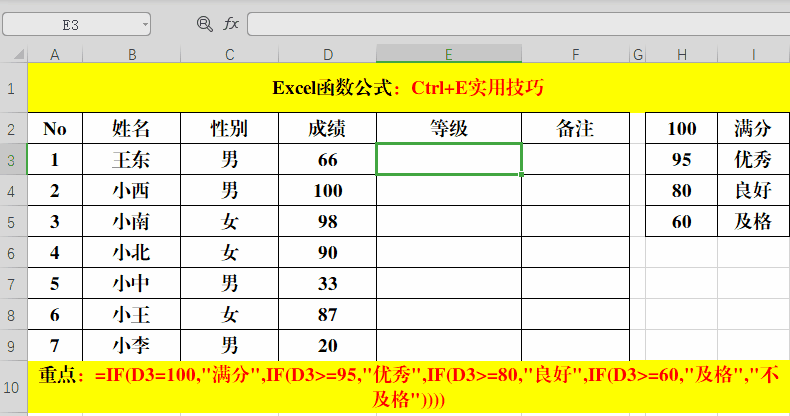Click the title cell 'Excel函数公式'
The width and height of the screenshot is (790, 416).
point(409,88)
